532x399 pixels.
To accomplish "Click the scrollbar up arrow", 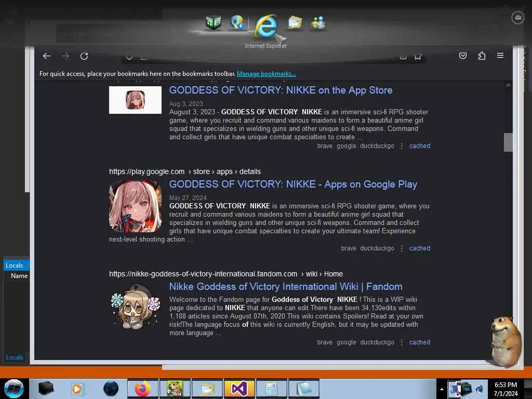I will (508, 86).
